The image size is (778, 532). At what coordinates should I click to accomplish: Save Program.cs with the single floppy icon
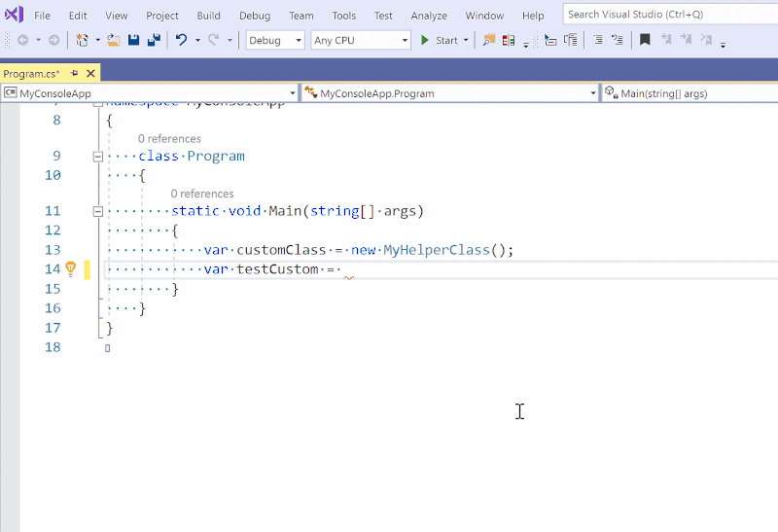(x=133, y=40)
